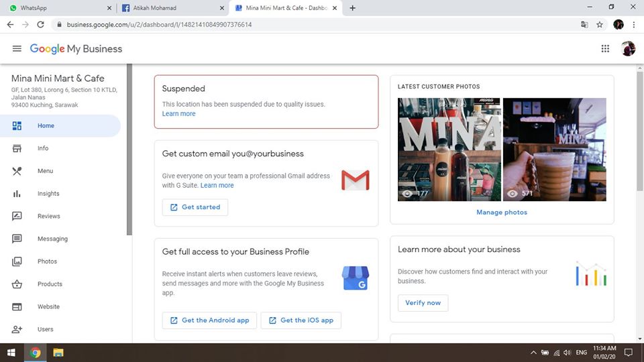This screenshot has height=362, width=644.
Task: Open the notification center icon
Action: coord(628,353)
